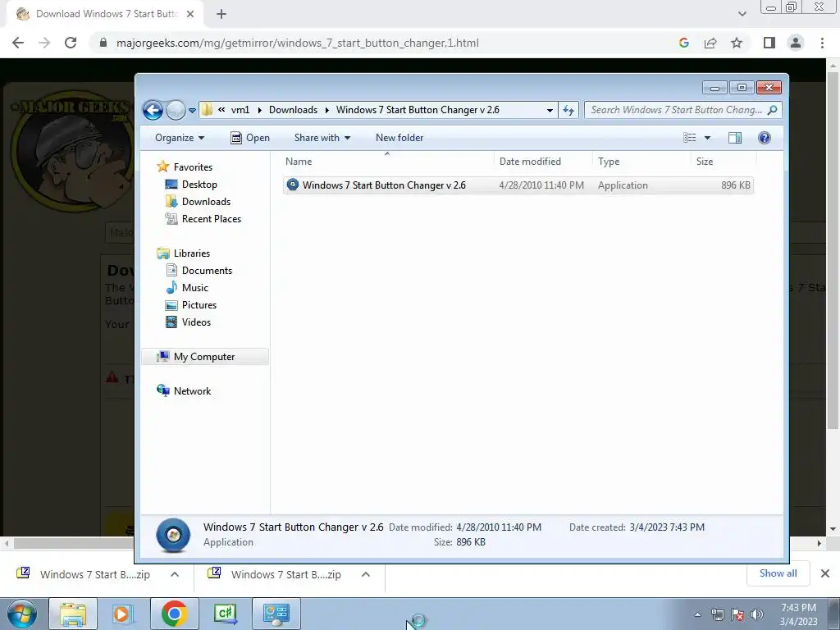Open Chrome profile avatar button
Screen dimensions: 840x630
point(796,43)
